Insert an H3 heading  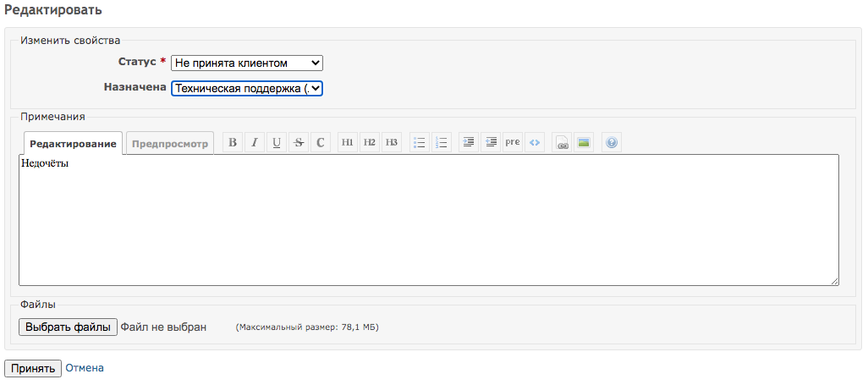392,143
